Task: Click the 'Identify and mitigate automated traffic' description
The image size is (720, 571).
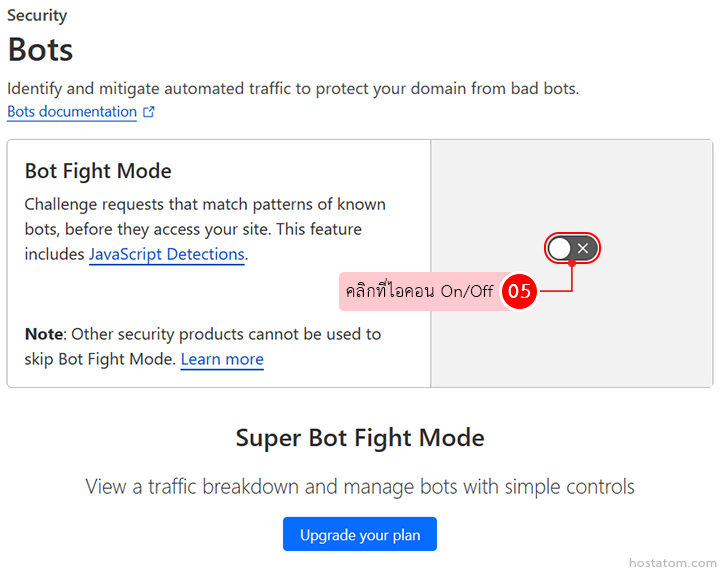Action: [x=293, y=88]
